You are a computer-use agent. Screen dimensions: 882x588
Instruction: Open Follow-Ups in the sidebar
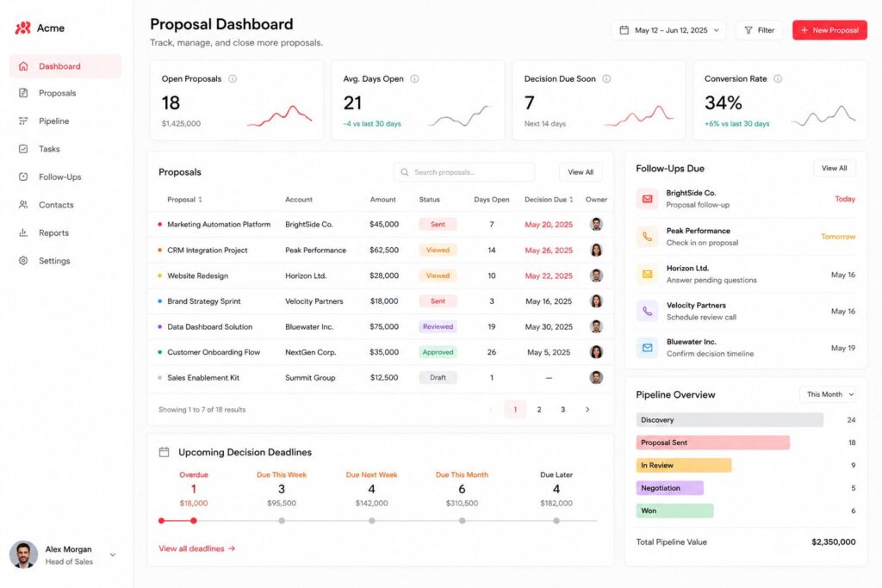(x=65, y=177)
